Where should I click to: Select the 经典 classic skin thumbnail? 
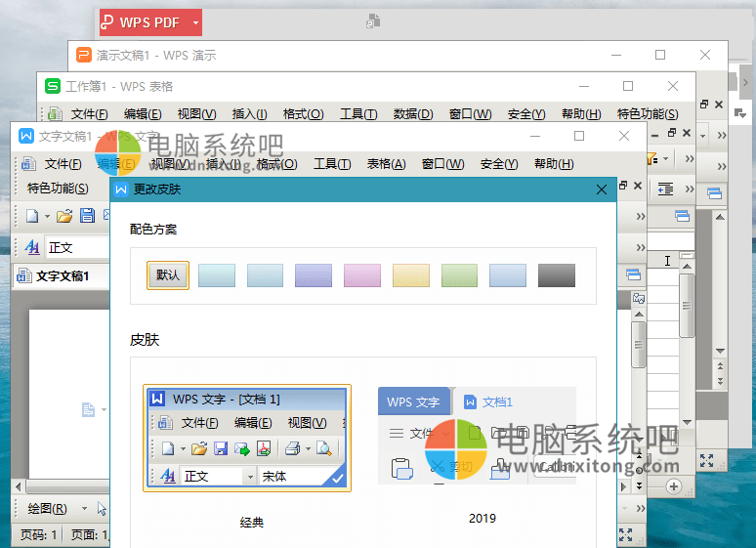[x=247, y=438]
